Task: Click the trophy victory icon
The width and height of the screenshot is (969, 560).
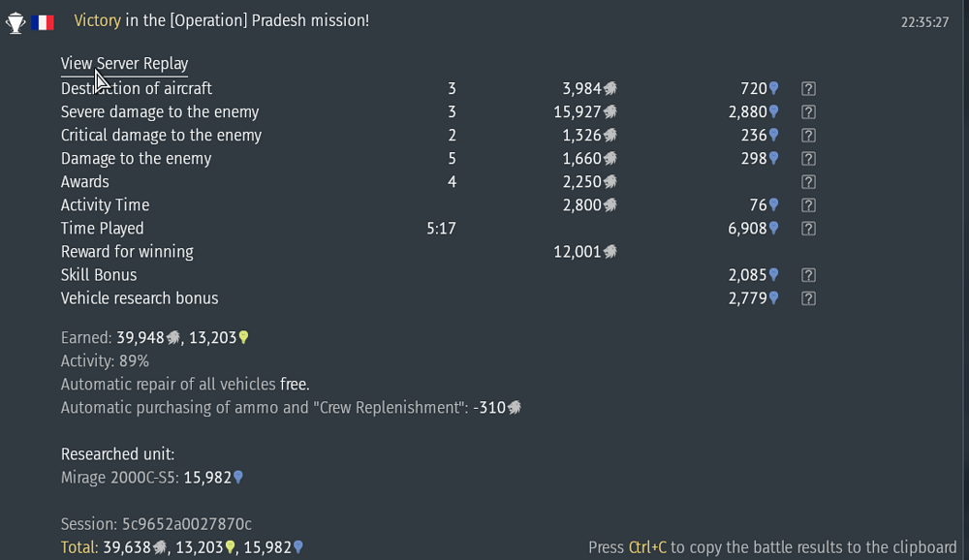Action: 16,22
